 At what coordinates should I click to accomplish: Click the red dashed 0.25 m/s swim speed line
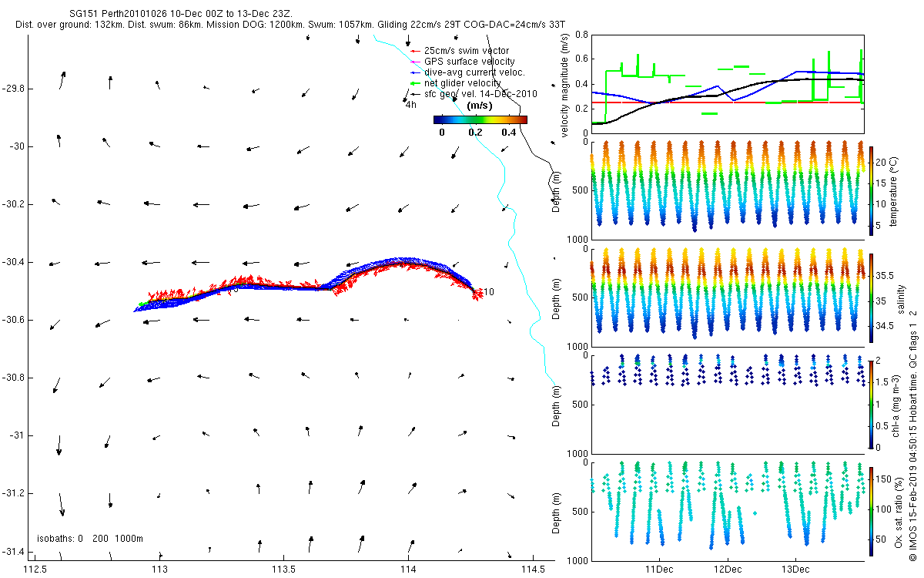(x=727, y=102)
